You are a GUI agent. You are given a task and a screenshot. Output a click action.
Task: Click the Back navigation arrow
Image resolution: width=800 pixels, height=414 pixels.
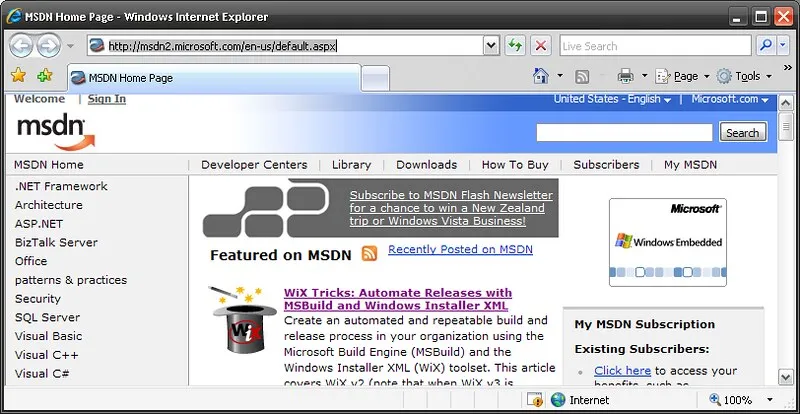(x=21, y=46)
